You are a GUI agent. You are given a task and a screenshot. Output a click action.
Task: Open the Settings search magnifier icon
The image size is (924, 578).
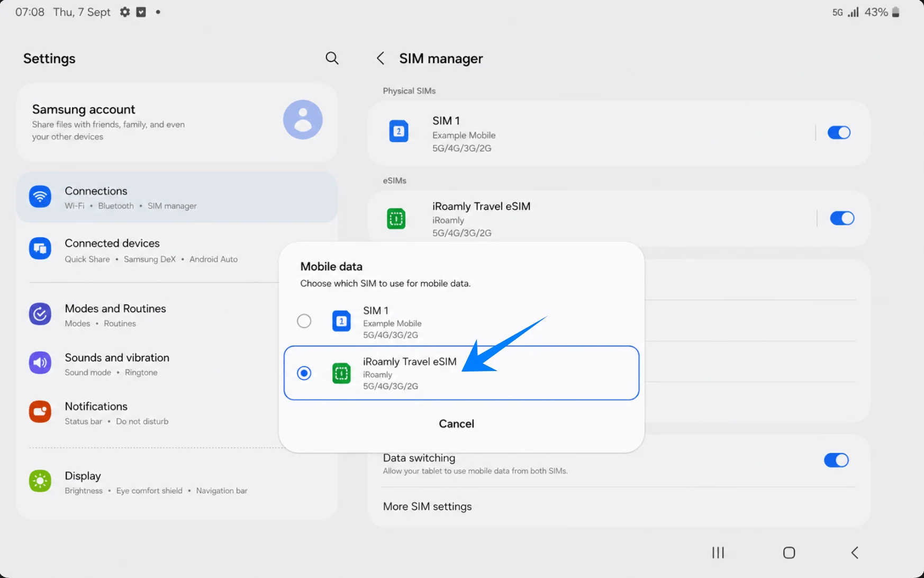332,58
